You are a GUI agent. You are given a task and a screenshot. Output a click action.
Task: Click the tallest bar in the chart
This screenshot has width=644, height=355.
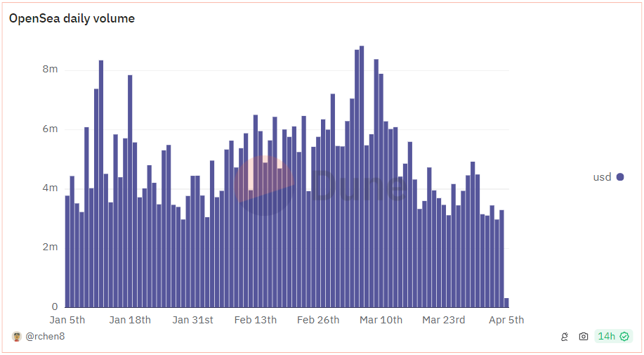point(362,176)
